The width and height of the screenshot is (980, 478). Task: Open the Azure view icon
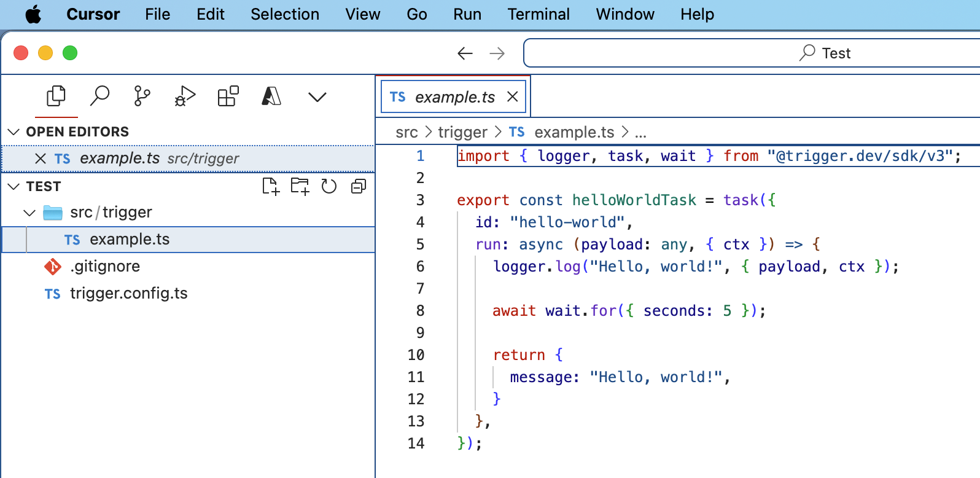click(271, 96)
